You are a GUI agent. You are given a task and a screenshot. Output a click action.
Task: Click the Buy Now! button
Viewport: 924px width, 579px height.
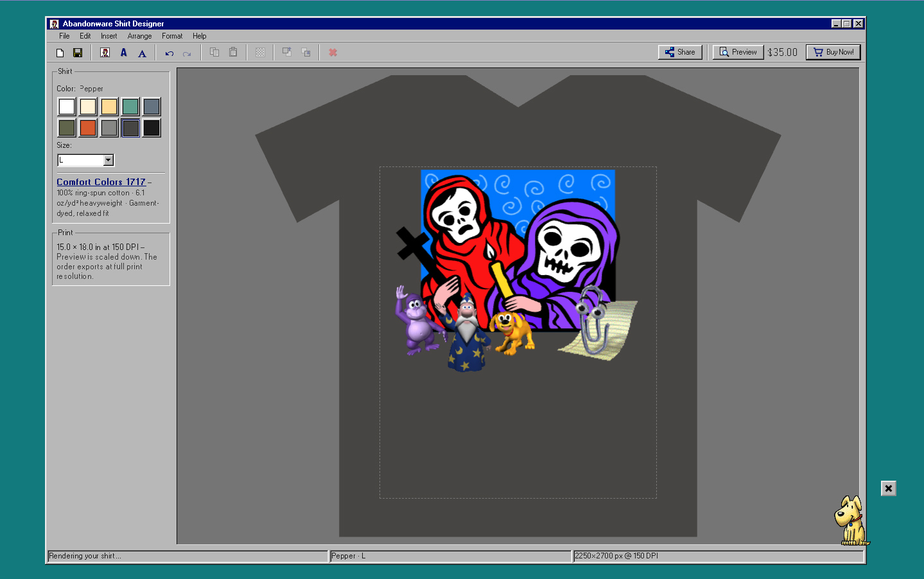[833, 52]
